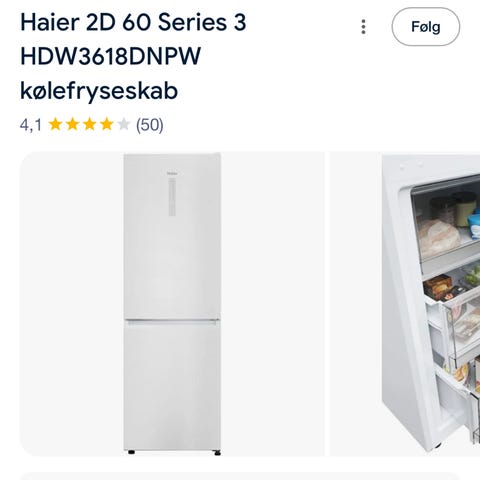Select the fifth grey rating star

pos(123,124)
